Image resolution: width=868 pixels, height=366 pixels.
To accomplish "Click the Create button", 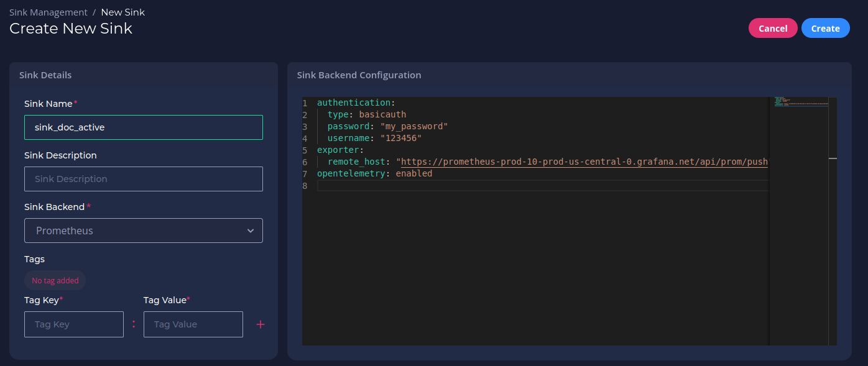I will pos(826,28).
